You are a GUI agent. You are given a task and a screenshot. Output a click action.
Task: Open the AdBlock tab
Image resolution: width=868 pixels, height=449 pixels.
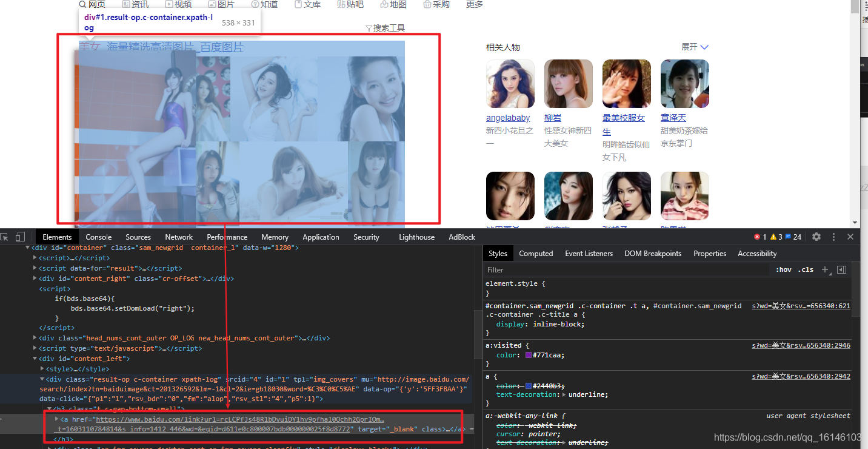[462, 237]
